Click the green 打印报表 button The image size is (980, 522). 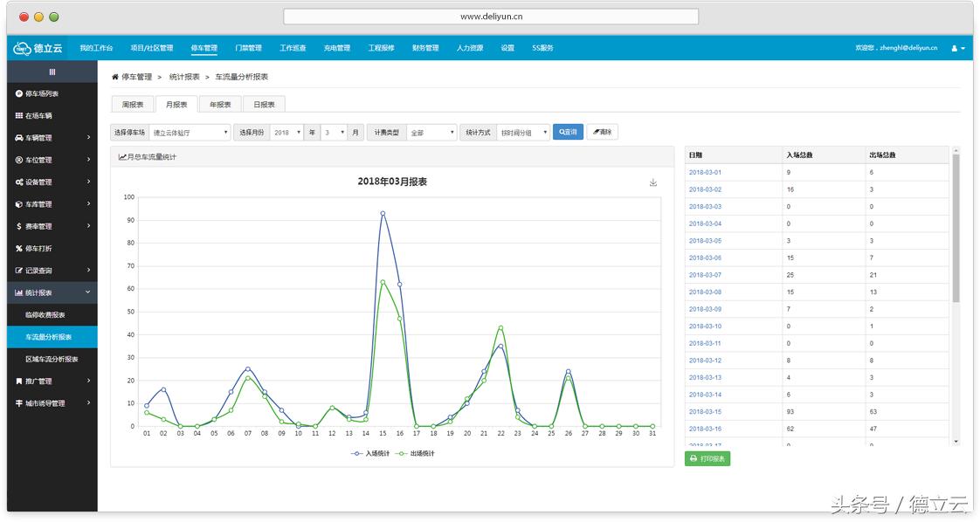pos(707,458)
